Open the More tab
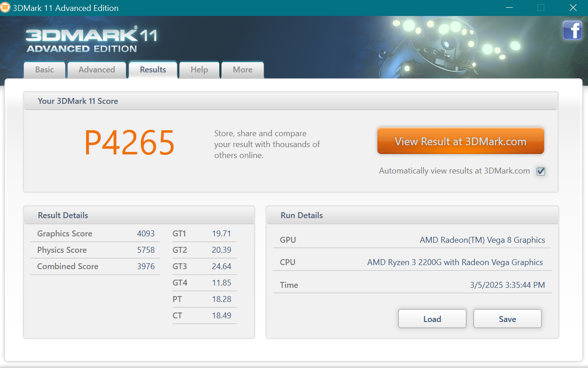 click(242, 70)
